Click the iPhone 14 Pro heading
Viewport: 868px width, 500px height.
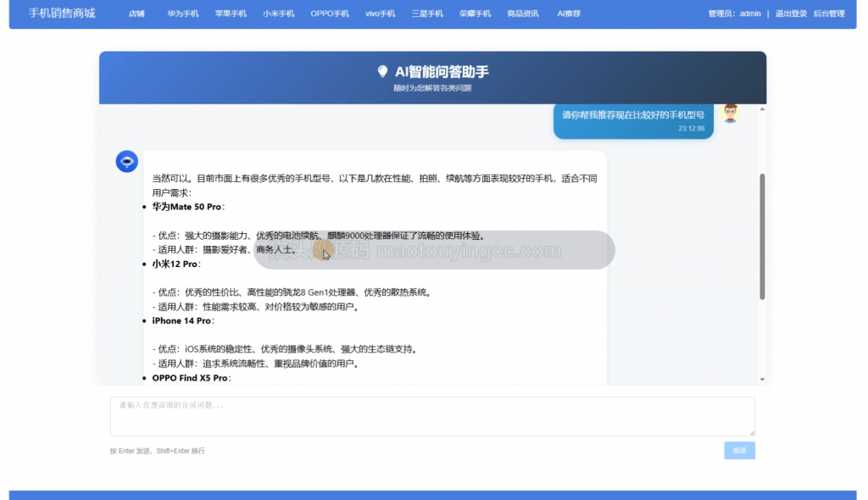pyautogui.click(x=183, y=320)
